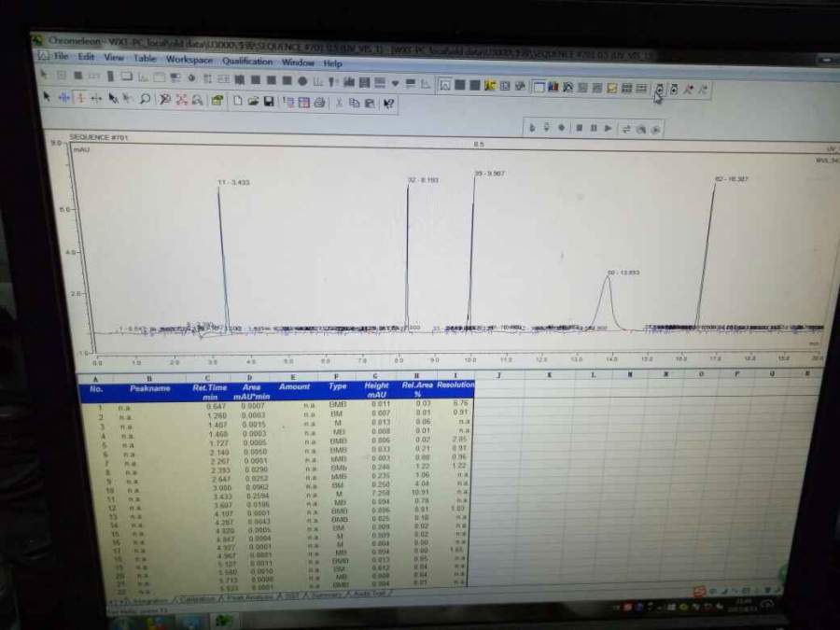Select the black arrow pointer tool
This screenshot has height=630, width=840.
click(47, 97)
